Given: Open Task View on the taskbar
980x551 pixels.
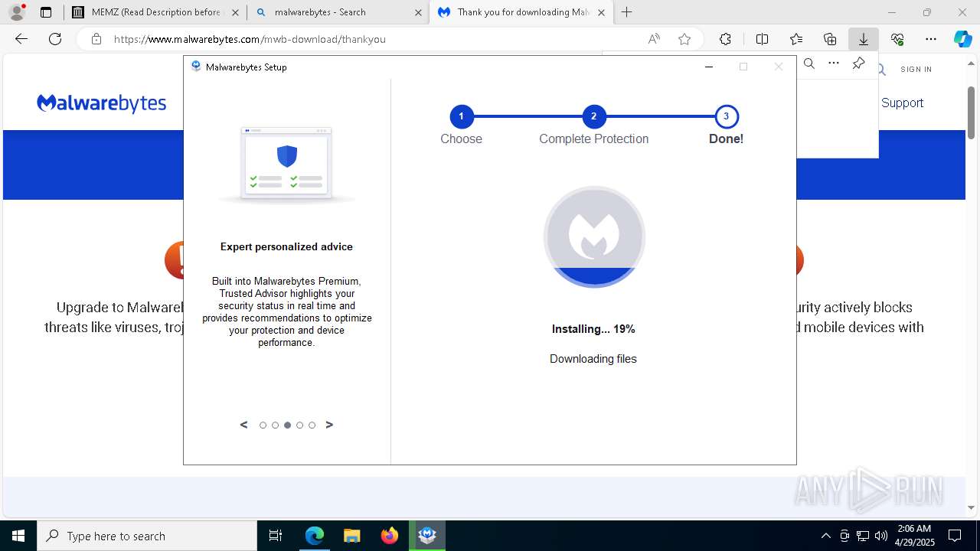Looking at the screenshot, I should tap(276, 536).
